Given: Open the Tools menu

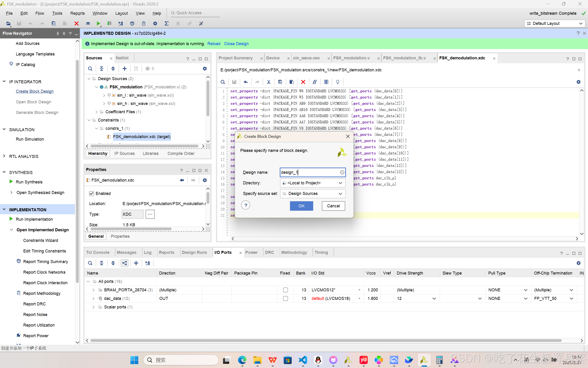Looking at the screenshot, I should click(x=57, y=13).
